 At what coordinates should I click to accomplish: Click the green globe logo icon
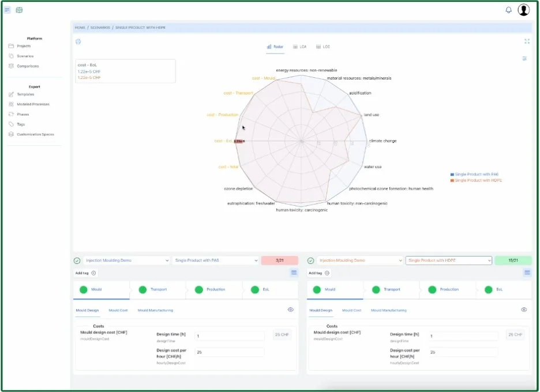coord(19,10)
